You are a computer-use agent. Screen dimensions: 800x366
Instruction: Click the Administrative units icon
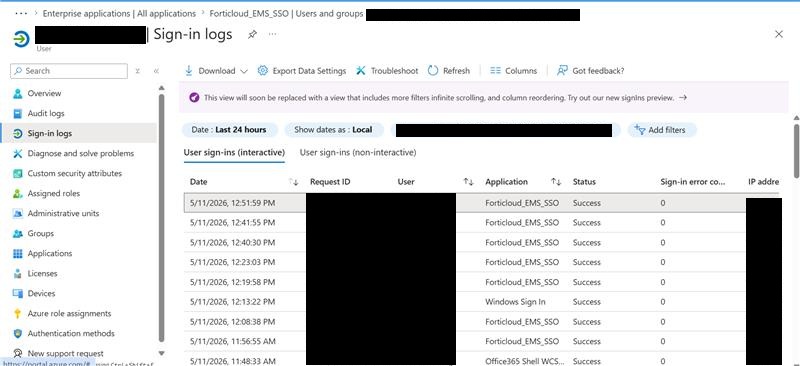click(x=18, y=213)
